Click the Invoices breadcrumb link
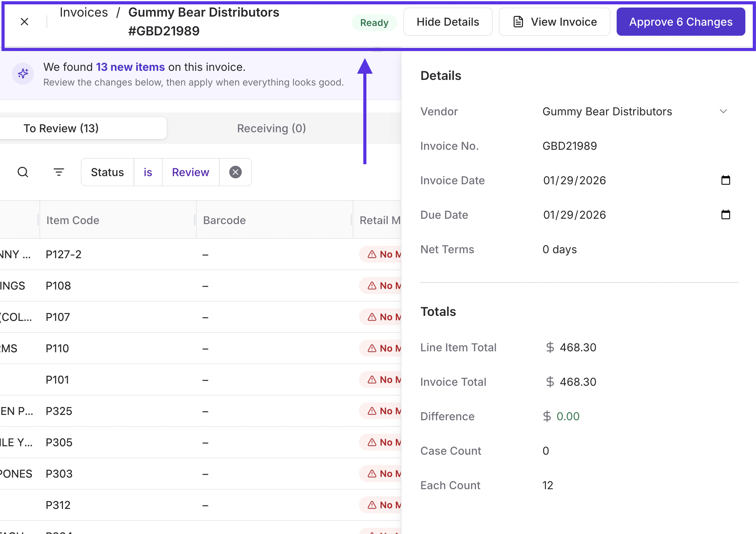756x534 pixels. point(84,13)
